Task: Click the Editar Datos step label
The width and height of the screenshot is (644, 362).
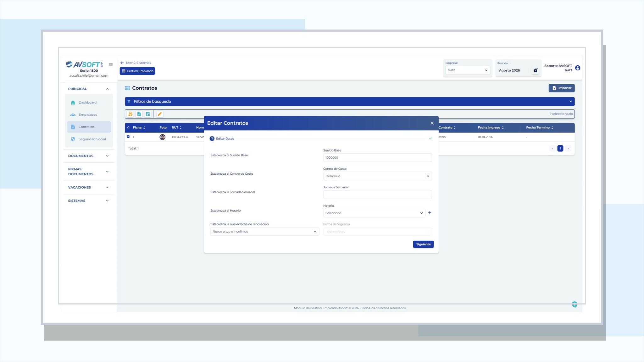Action: tap(225, 139)
